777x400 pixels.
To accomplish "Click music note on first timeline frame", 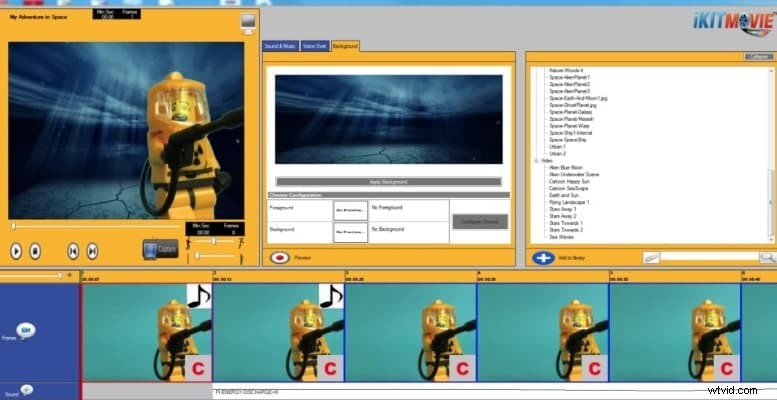I will tap(199, 296).
